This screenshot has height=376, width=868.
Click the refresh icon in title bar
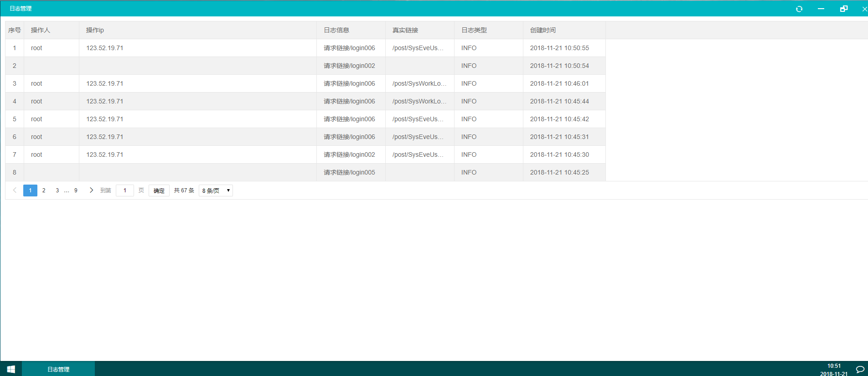point(799,9)
